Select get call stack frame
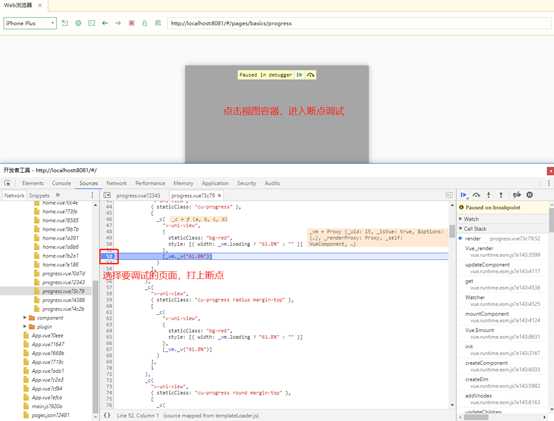The image size is (554, 421). tap(502, 284)
